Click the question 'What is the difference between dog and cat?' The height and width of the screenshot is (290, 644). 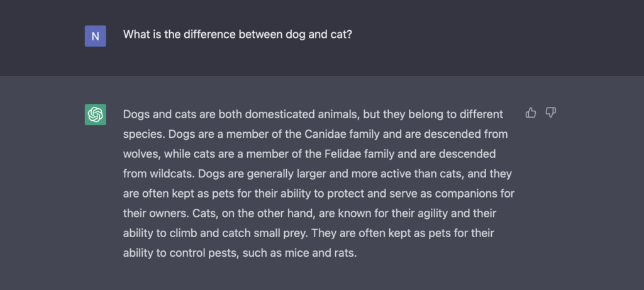(237, 35)
